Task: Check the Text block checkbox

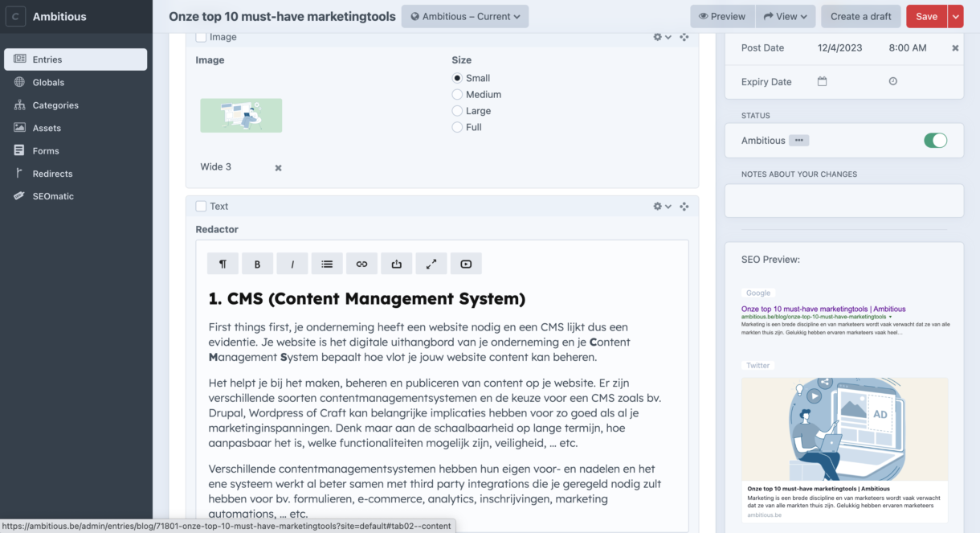Action: [201, 206]
